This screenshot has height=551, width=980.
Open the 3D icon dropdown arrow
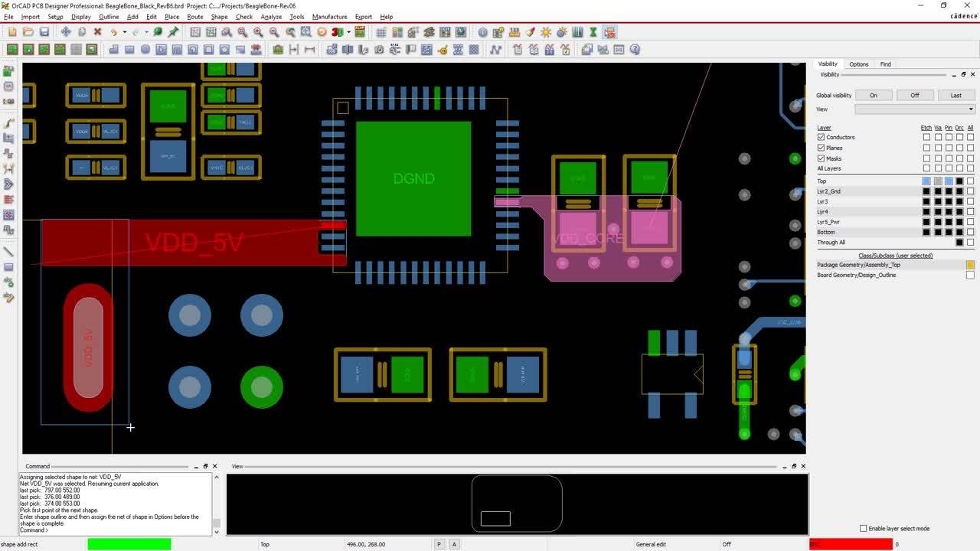pos(348,32)
